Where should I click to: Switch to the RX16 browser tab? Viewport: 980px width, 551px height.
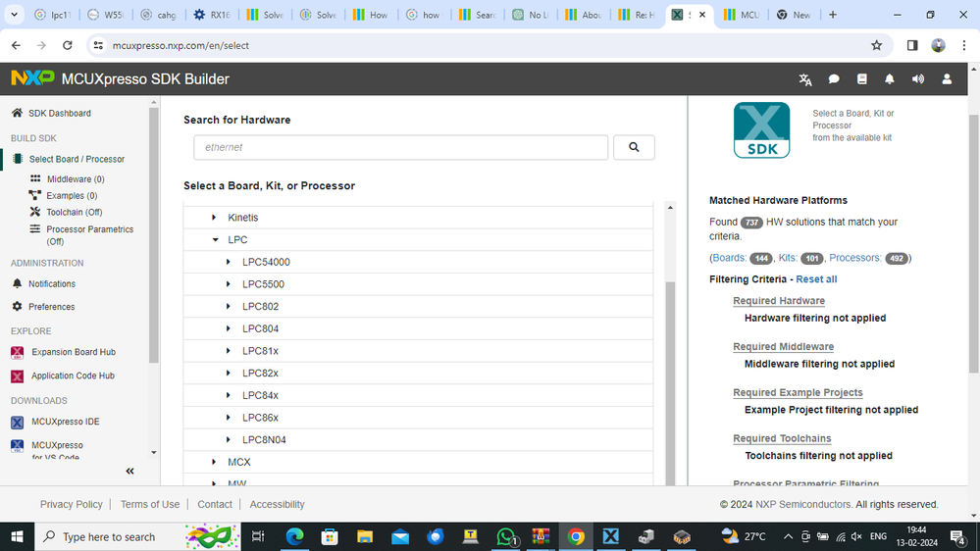click(x=211, y=15)
